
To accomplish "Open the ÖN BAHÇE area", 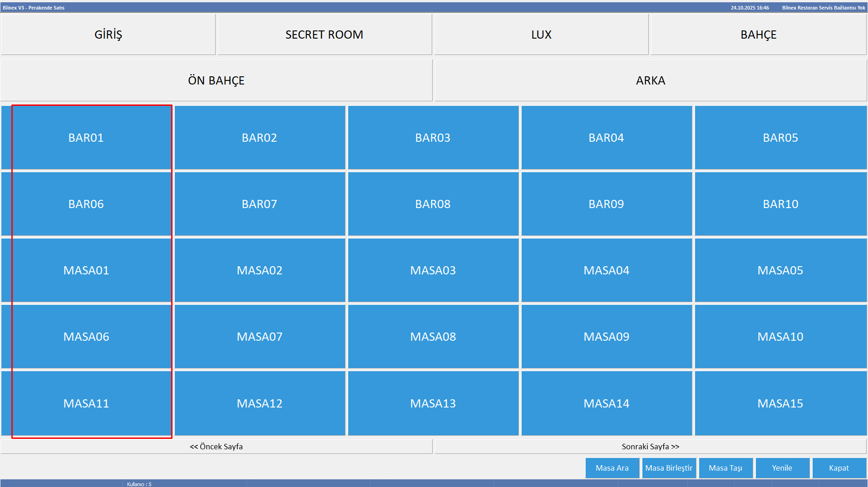I will [216, 80].
